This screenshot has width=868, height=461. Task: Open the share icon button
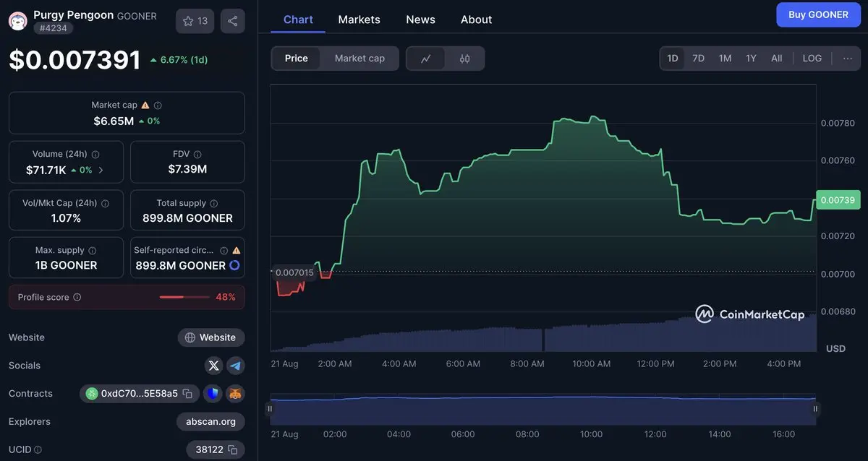[232, 21]
